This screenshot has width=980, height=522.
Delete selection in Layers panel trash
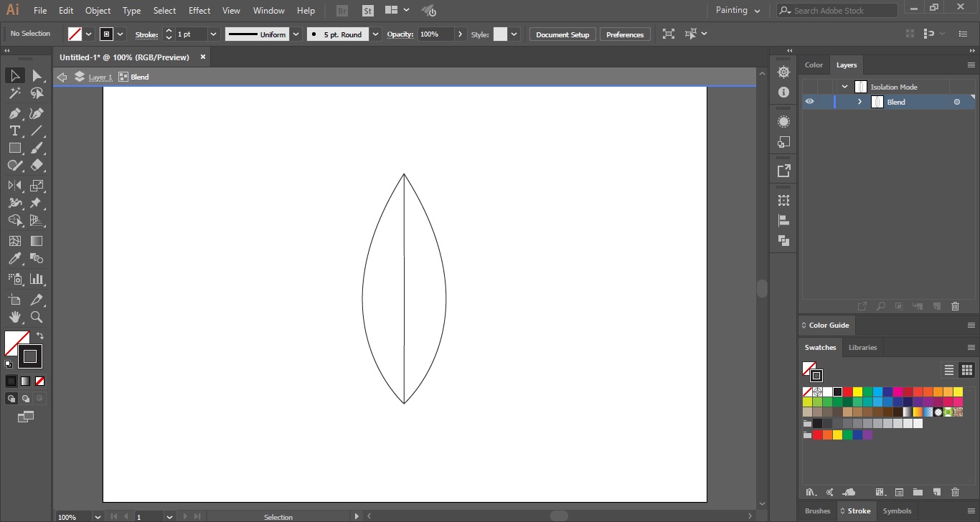pos(955,306)
